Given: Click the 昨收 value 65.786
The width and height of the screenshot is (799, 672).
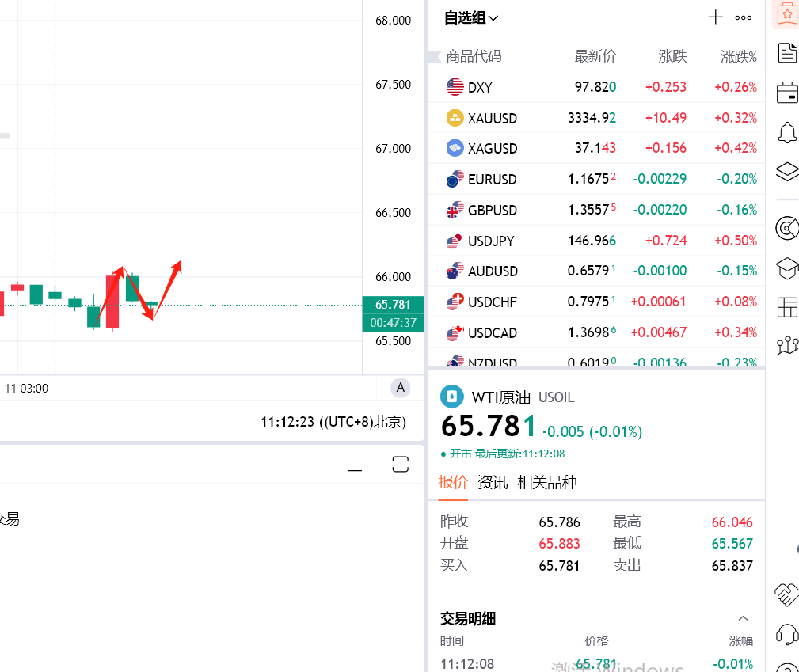Looking at the screenshot, I should 560,522.
